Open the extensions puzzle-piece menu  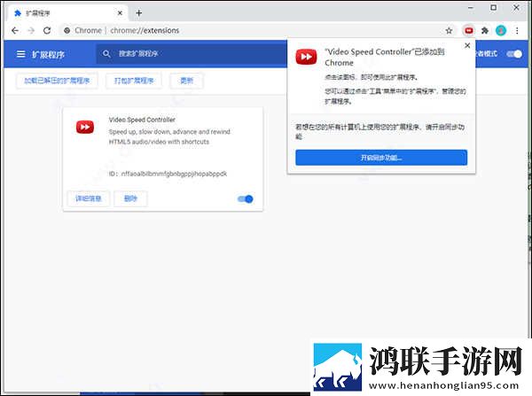(x=484, y=31)
